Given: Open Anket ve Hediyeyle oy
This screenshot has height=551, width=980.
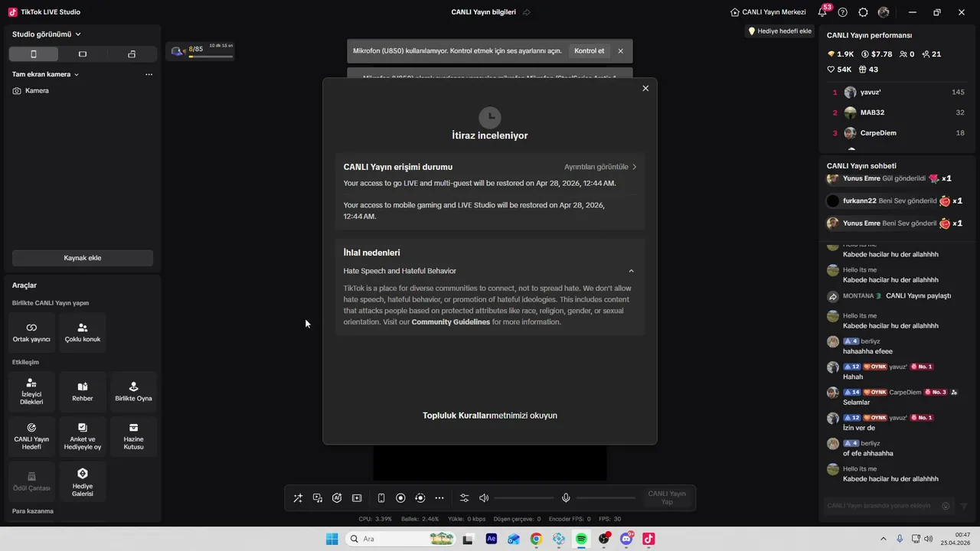Looking at the screenshot, I should [83, 436].
